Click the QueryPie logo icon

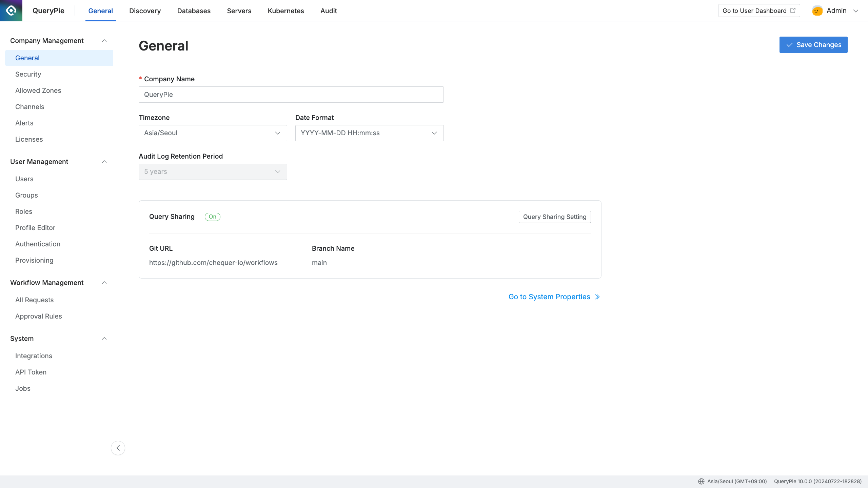pyautogui.click(x=11, y=11)
